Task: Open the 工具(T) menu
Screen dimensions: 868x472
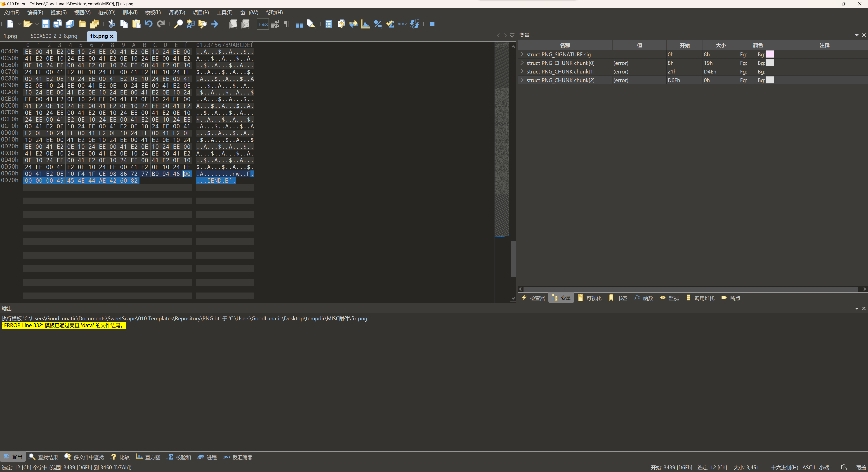Action: point(224,12)
